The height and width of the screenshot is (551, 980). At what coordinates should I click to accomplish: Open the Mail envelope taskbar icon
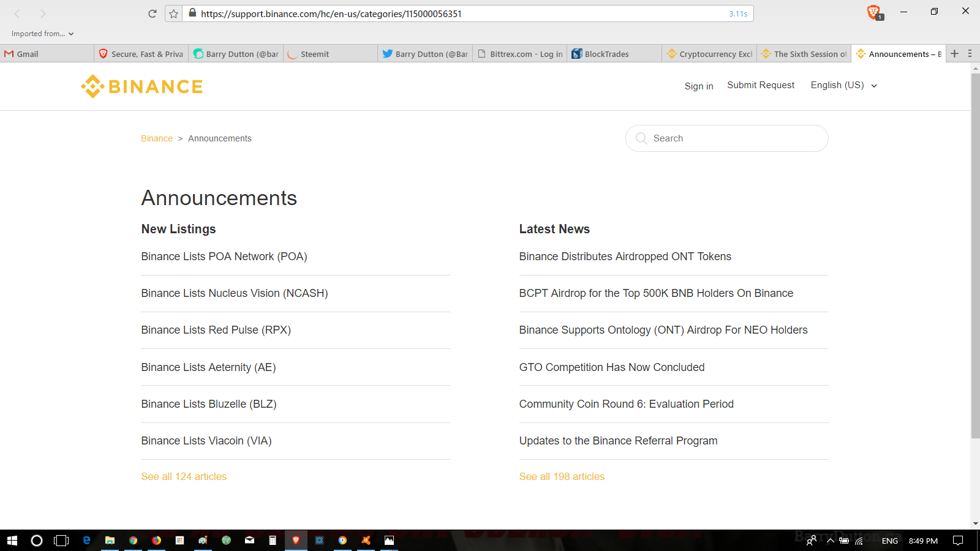point(249,541)
